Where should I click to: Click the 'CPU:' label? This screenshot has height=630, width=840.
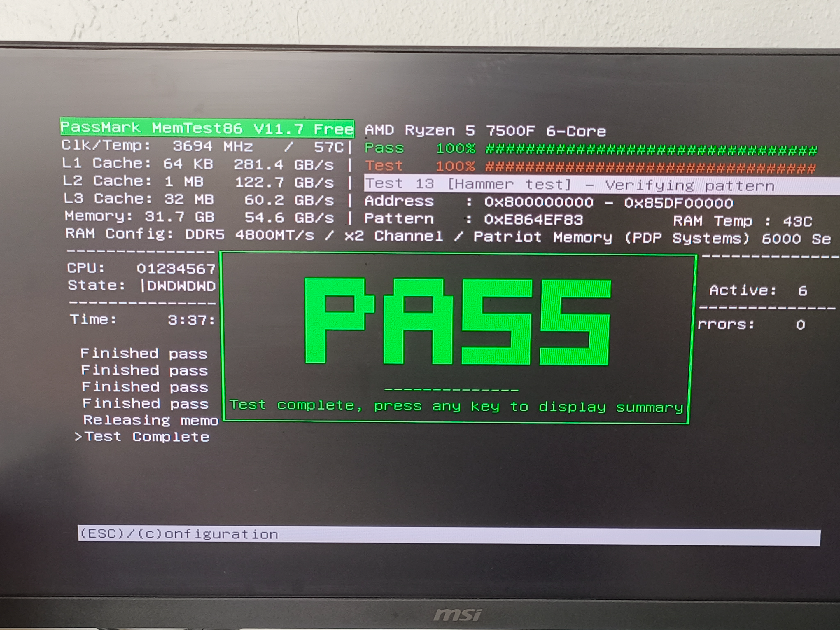86,268
